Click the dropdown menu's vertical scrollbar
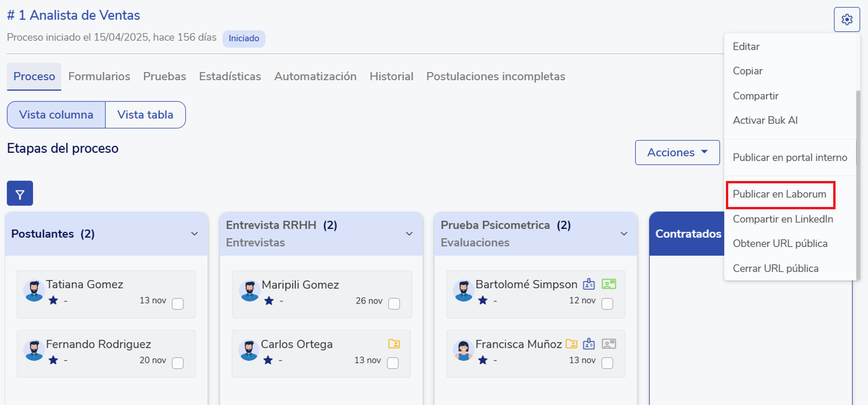Image resolution: width=868 pixels, height=405 pixels. [x=857, y=183]
